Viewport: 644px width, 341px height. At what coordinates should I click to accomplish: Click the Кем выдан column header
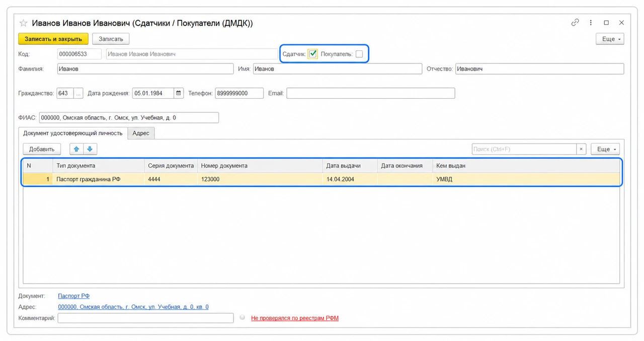(x=526, y=166)
